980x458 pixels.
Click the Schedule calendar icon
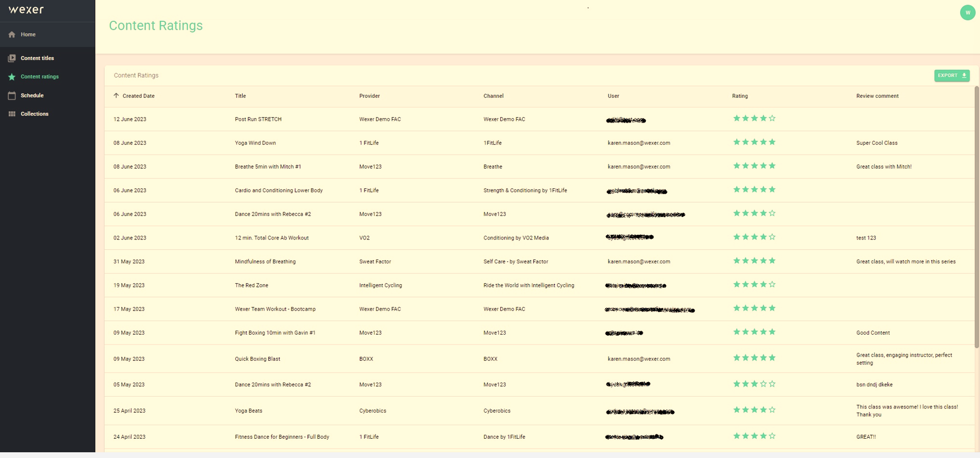point(12,96)
